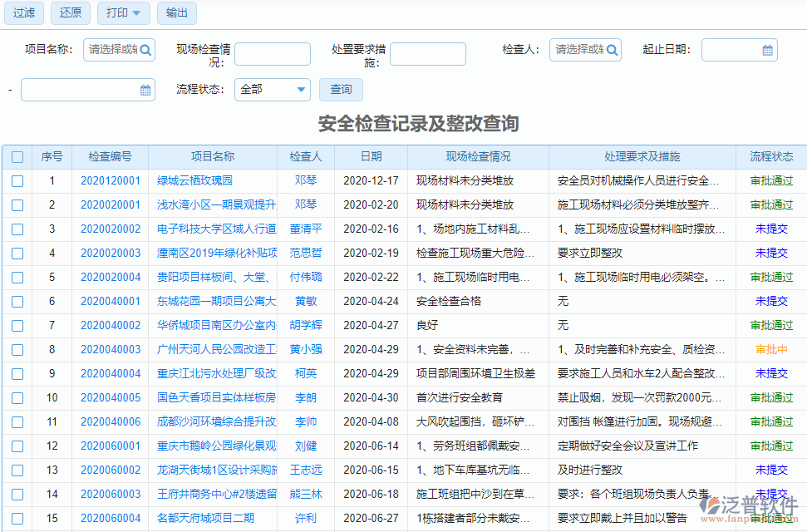
Task: Toggle the select-all checkbox in table header
Action: [17, 156]
